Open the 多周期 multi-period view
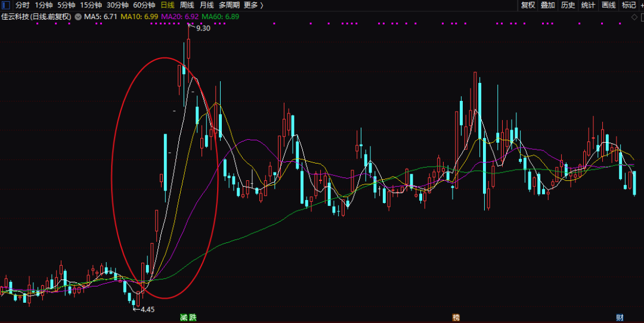The height and width of the screenshot is (323, 644). point(229,5)
